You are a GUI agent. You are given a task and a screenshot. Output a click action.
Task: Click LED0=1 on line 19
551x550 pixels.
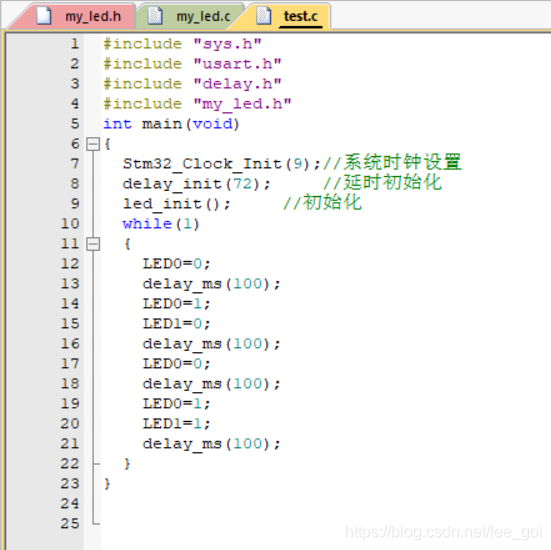176,404
